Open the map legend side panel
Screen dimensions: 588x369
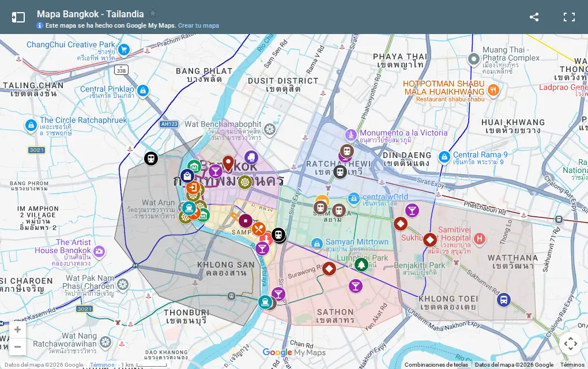(x=18, y=17)
